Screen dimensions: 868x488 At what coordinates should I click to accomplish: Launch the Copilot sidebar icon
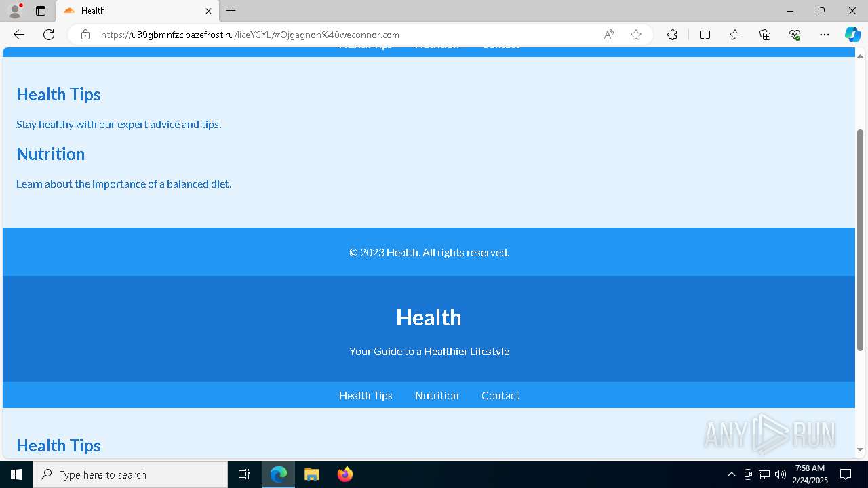(852, 35)
